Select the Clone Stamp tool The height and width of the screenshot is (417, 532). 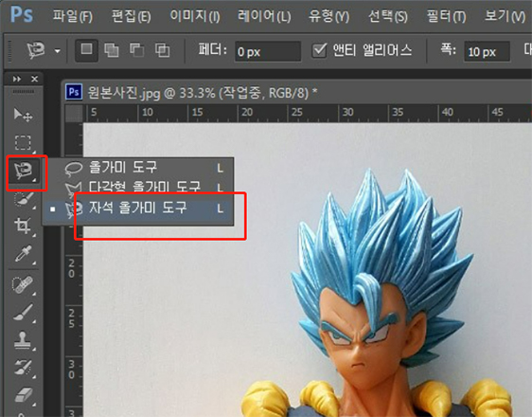click(x=23, y=340)
